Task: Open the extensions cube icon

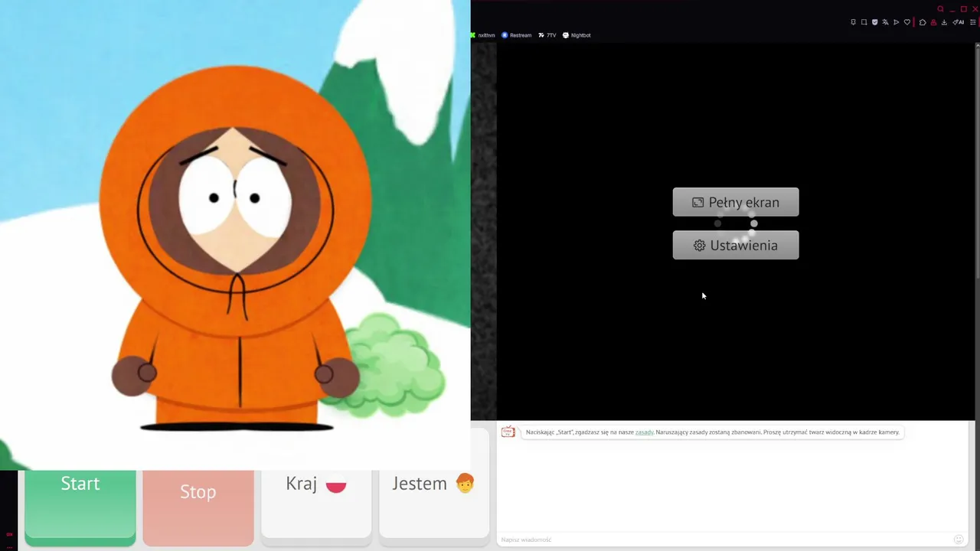Action: point(923,22)
